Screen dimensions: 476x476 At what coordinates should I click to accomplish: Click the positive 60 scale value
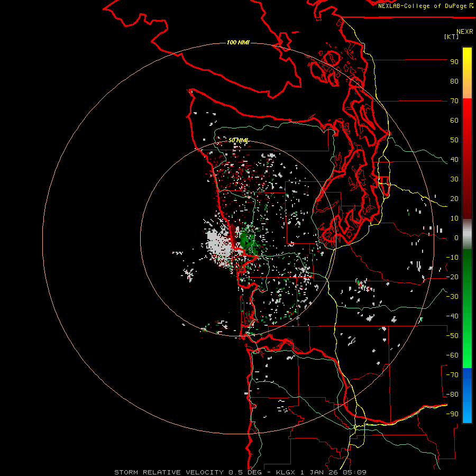click(x=454, y=121)
